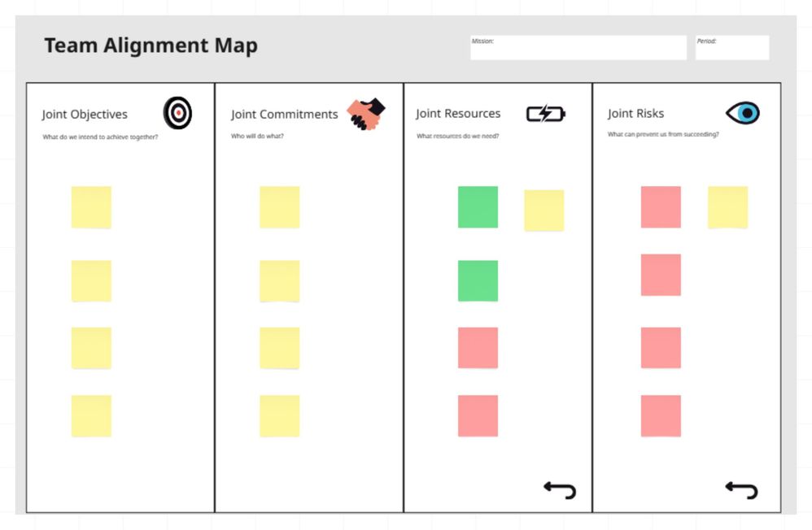Select the yellow sticky note in Joint Resources
The width and height of the screenshot is (812, 530).
(x=544, y=211)
